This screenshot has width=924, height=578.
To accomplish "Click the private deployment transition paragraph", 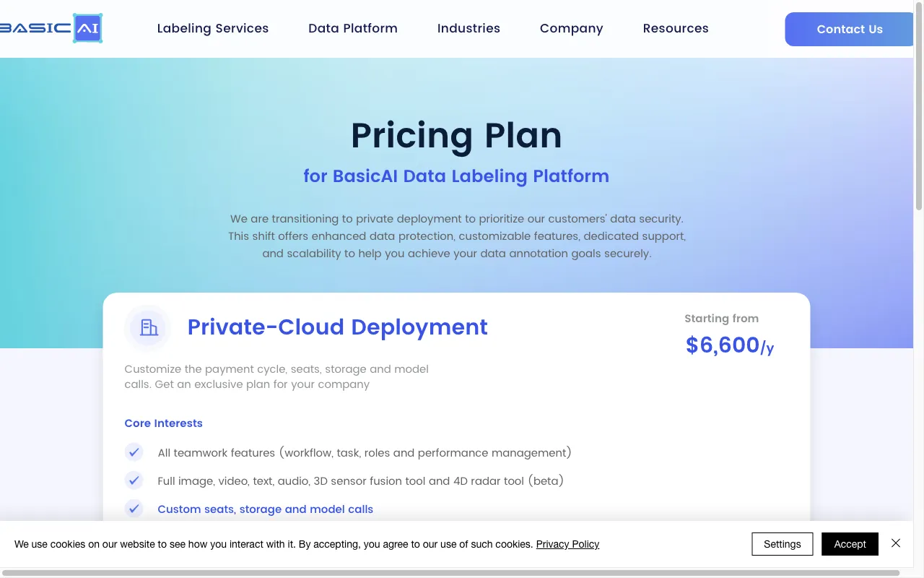I will 456,236.
